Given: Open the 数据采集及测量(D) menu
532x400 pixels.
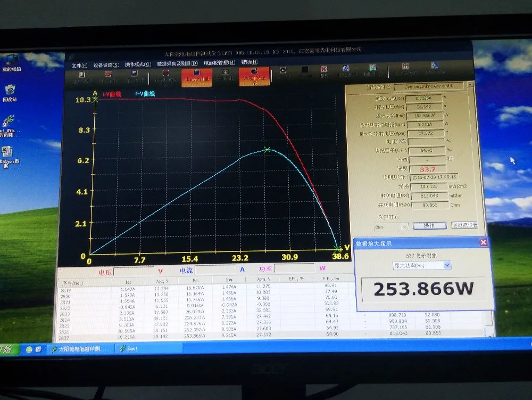Looking at the screenshot, I should pyautogui.click(x=177, y=63).
